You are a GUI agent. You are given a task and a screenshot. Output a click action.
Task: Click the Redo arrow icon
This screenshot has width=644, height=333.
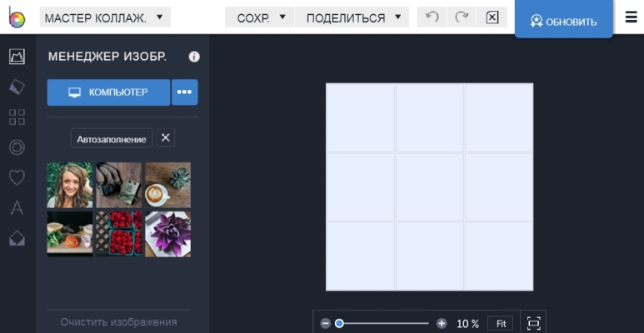[462, 17]
